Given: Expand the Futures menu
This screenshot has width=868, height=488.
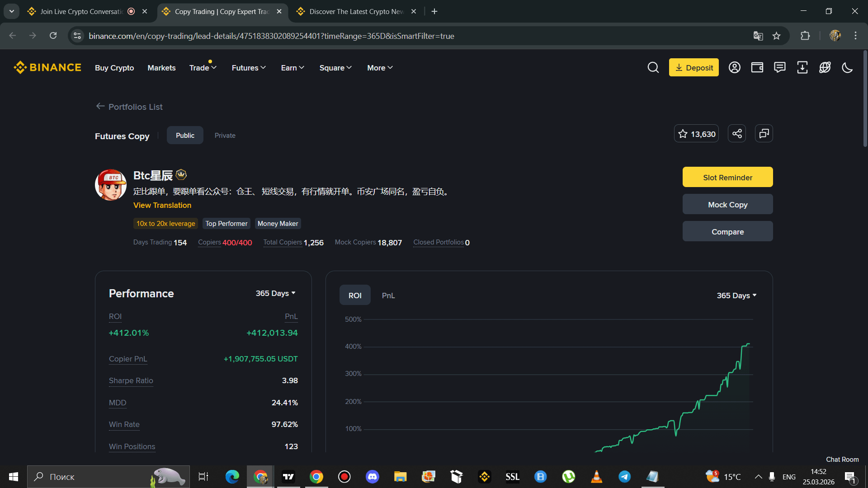Looking at the screenshot, I should coord(249,68).
